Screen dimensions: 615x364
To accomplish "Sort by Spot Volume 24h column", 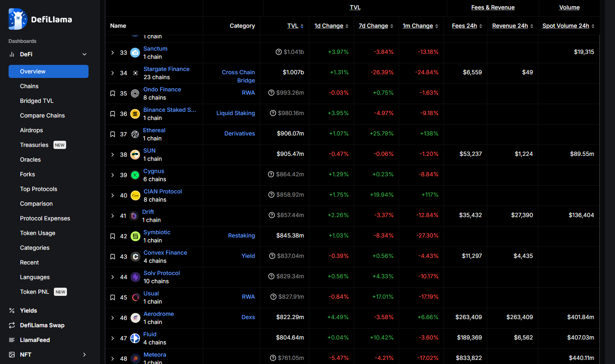I will [568, 26].
